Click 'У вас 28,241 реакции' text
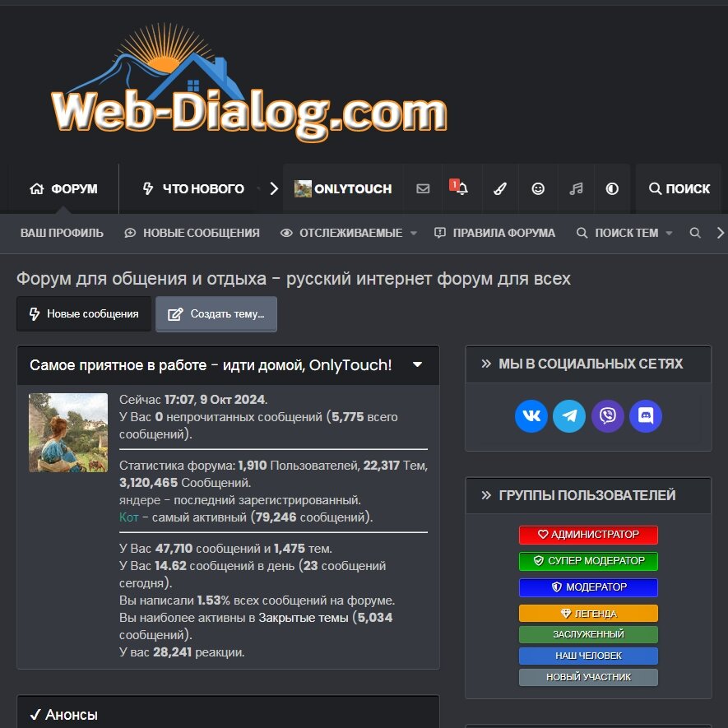Viewport: 728px width, 728px height. [x=182, y=651]
